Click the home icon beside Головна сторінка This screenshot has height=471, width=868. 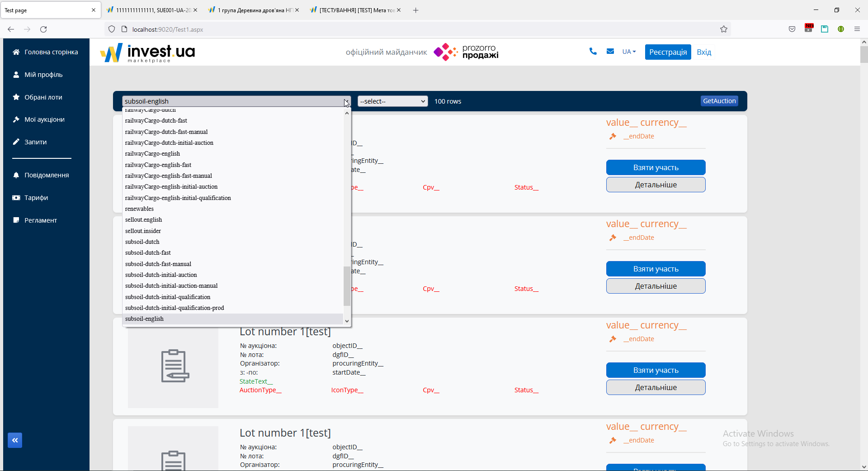pyautogui.click(x=16, y=52)
